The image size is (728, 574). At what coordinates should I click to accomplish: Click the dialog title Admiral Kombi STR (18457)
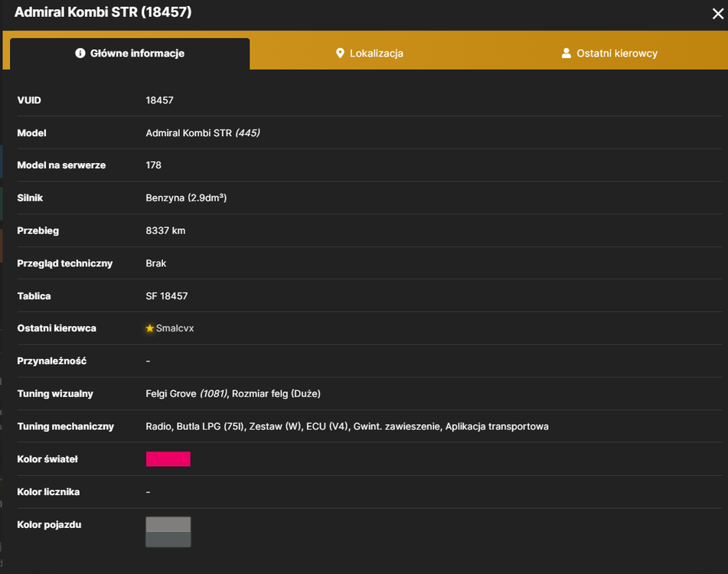click(103, 12)
